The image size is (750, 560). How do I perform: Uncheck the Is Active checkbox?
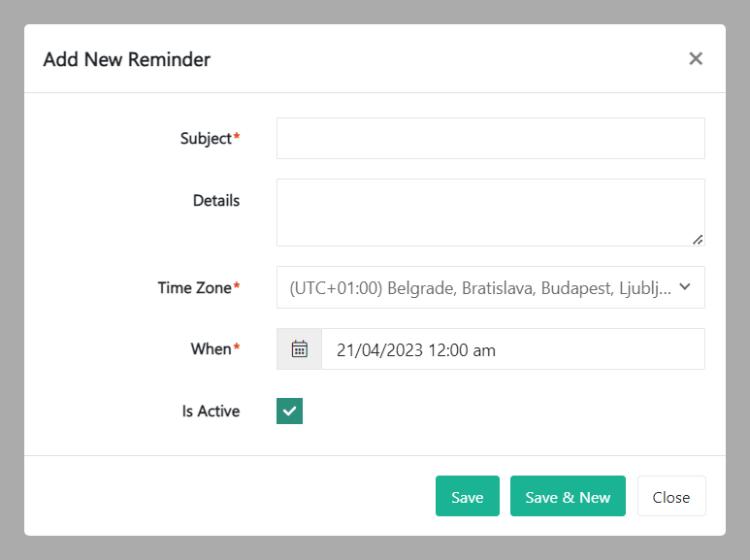click(x=290, y=412)
